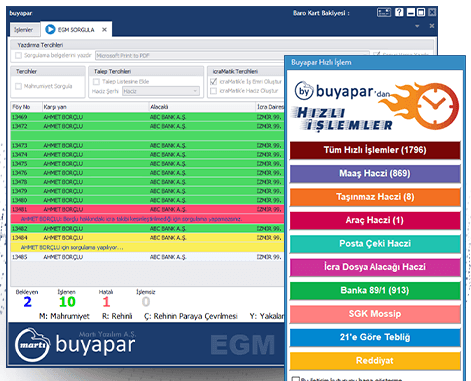This screenshot has height=381, width=471.
Task: Enable Sorgulama belgelerini yazdır checkbox
Action: click(18, 55)
